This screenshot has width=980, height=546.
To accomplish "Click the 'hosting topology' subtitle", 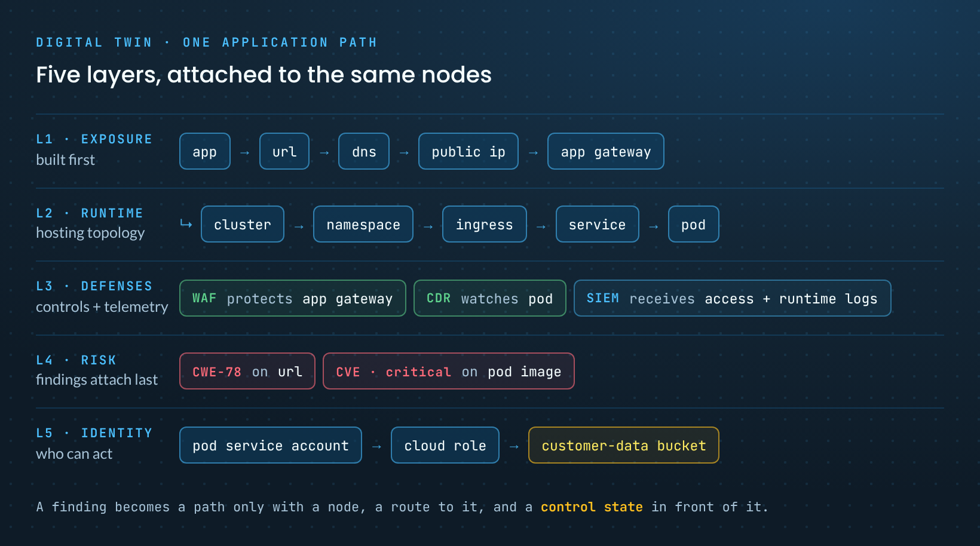I will click(90, 233).
